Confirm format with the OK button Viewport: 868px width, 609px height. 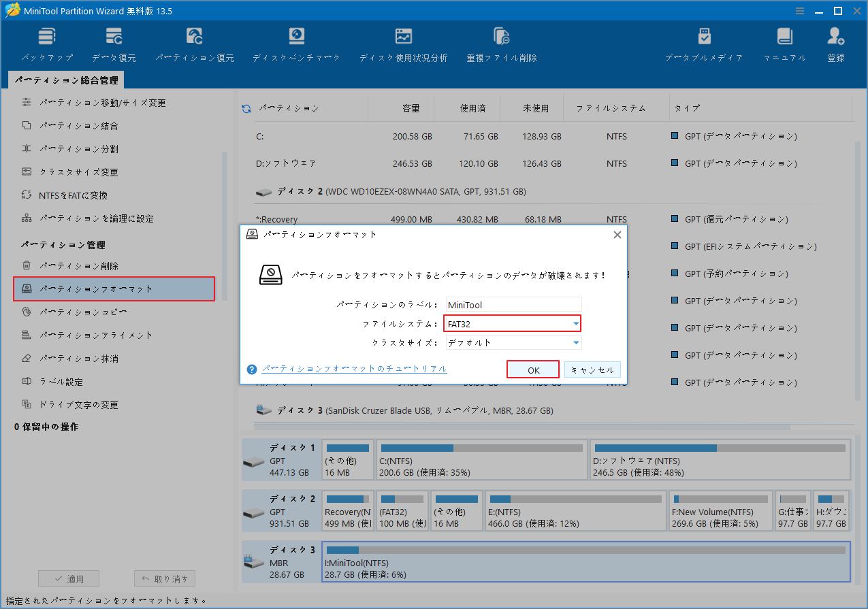click(x=533, y=369)
